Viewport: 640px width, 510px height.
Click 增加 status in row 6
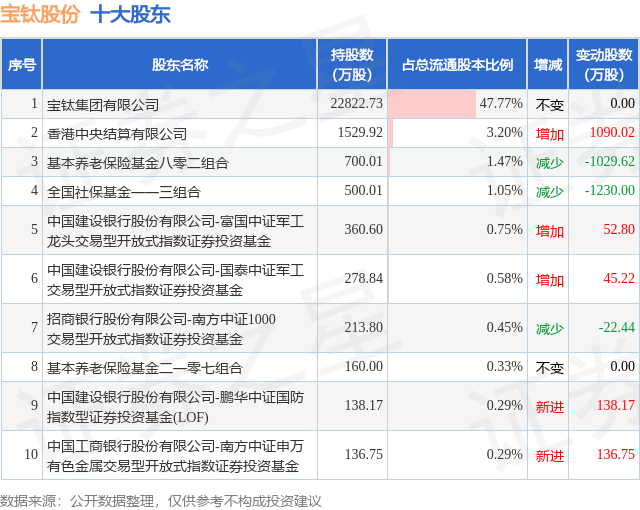click(x=549, y=280)
